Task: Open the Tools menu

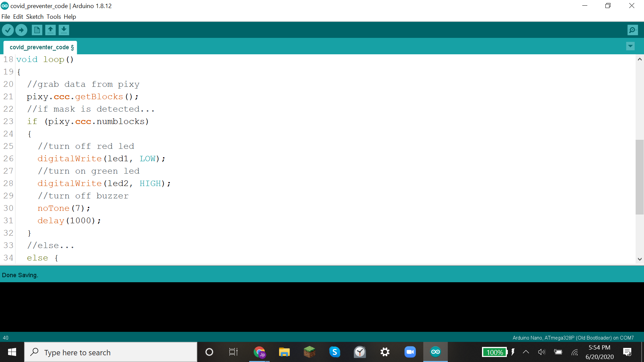Action: pos(54,16)
